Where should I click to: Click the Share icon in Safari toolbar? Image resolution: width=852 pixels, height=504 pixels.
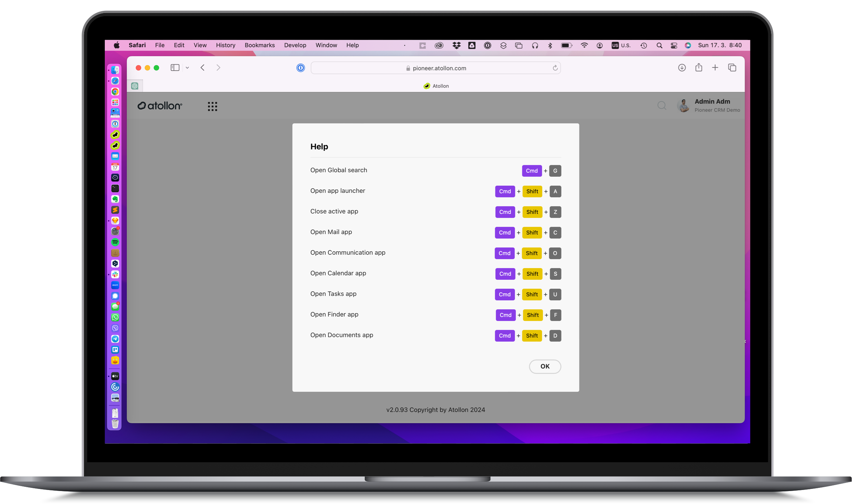point(698,67)
